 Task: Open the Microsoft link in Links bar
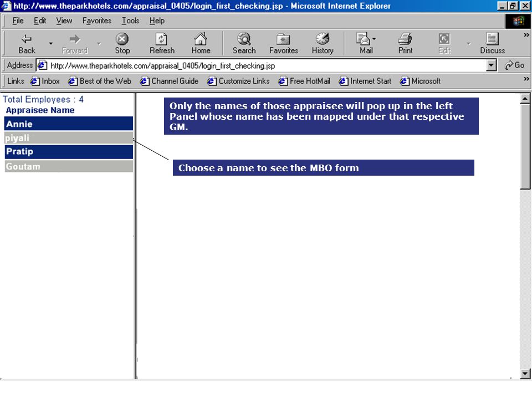[x=420, y=81]
